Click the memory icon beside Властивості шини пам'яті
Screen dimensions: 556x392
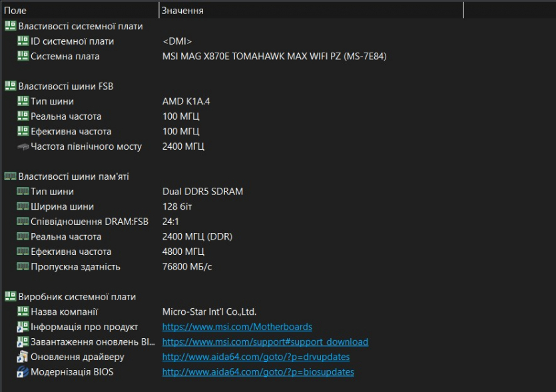pyautogui.click(x=10, y=176)
